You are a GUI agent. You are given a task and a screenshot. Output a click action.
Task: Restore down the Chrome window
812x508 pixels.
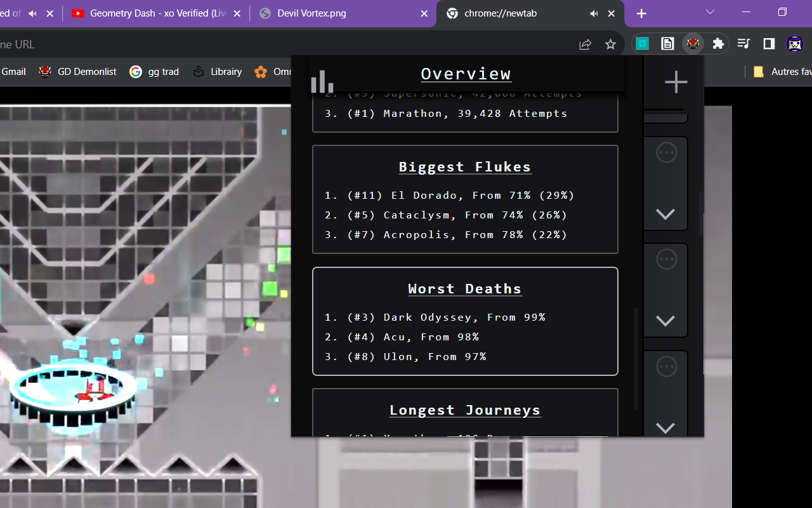point(782,12)
